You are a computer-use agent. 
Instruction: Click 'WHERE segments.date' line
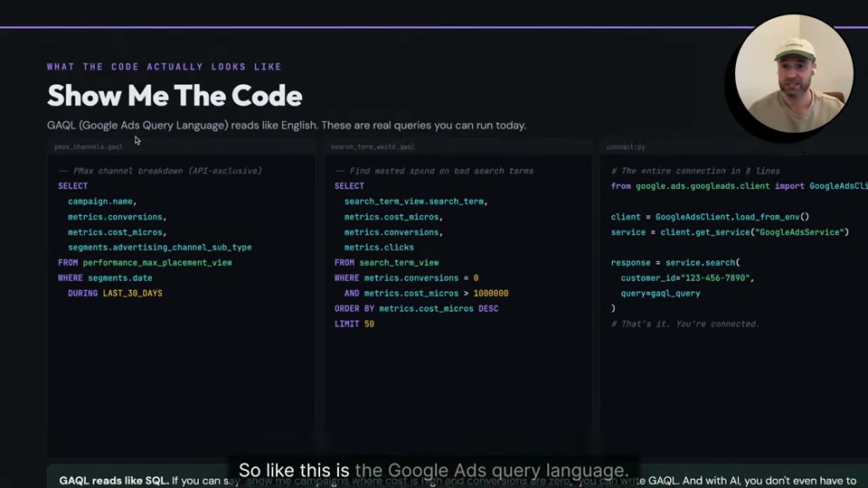[x=105, y=277]
